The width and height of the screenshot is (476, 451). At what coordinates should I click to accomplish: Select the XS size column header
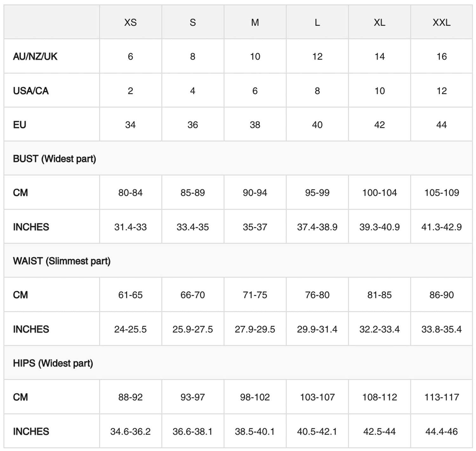point(130,23)
